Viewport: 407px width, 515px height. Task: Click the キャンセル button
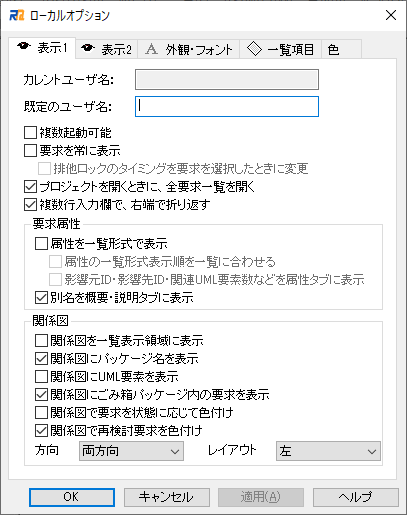point(167,497)
